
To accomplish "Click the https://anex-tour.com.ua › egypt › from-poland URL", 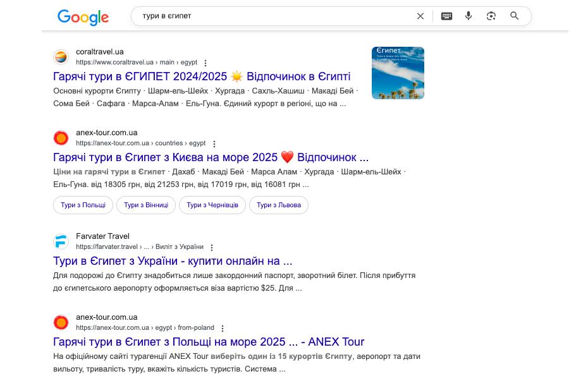I will point(145,327).
